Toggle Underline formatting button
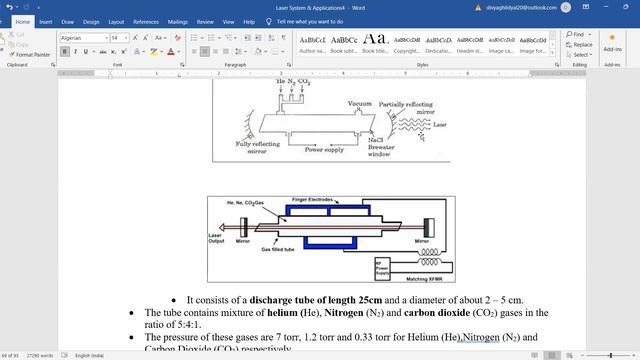Viewport: 640px width, 360px height. (x=86, y=52)
